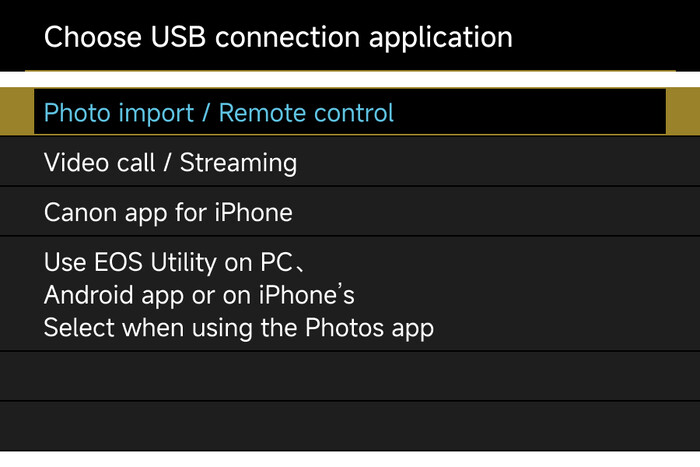Viewport: 700px width, 467px height.
Task: Click the first empty row below the description
Action: coord(349,377)
